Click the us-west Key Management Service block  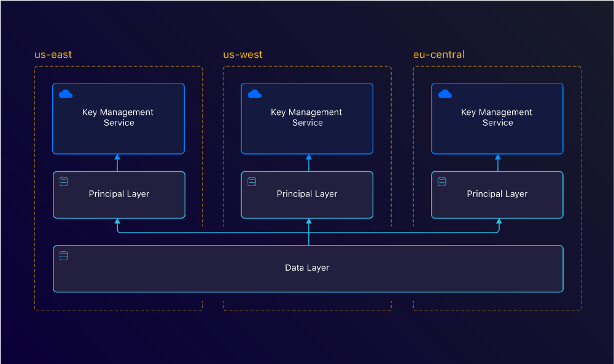pyautogui.click(x=307, y=118)
